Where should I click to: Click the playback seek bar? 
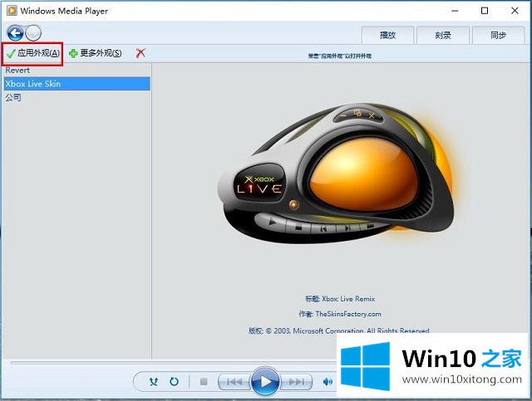click(173, 362)
